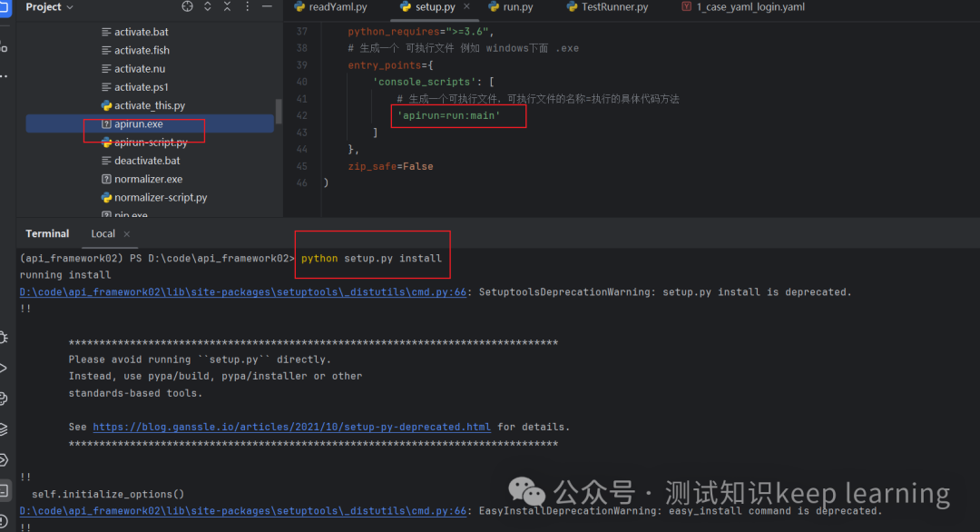
Task: Open 1_case_yaml_login.yaml tab
Action: tap(743, 7)
